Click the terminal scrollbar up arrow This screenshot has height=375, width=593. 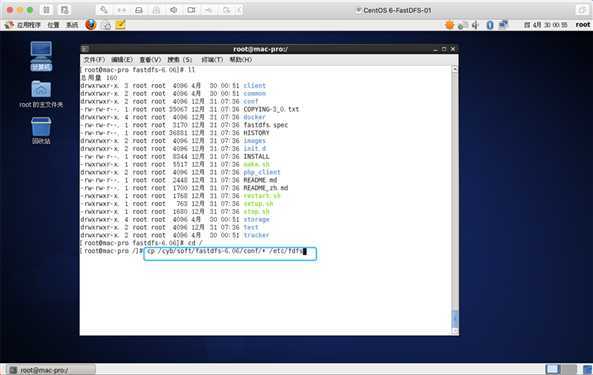click(455, 69)
